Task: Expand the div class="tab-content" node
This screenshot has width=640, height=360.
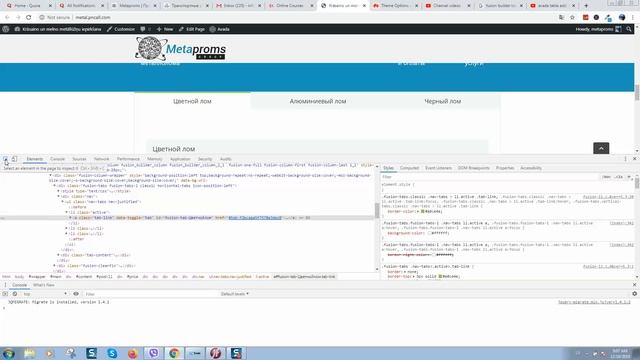Action: pos(58,255)
